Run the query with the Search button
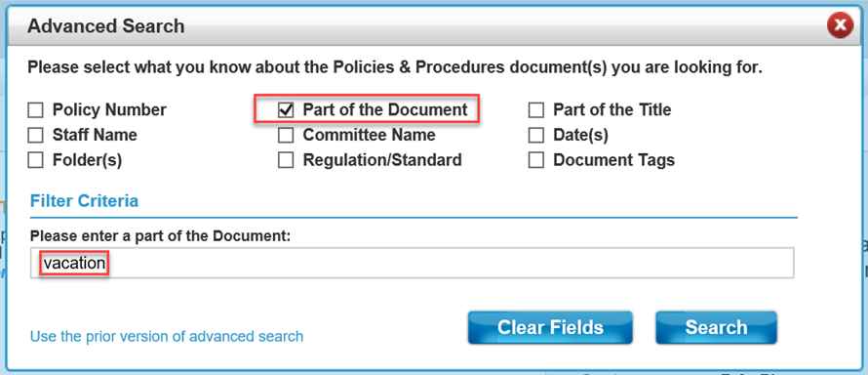This screenshot has width=868, height=375. point(716,327)
